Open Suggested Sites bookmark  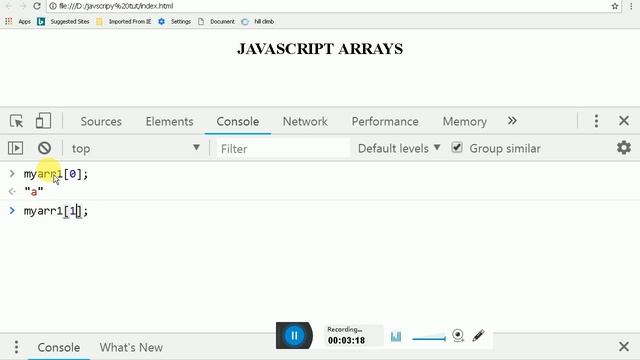coord(63,22)
